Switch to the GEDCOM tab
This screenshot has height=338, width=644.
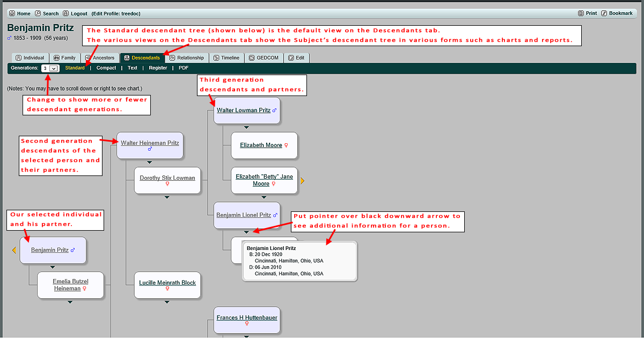pyautogui.click(x=264, y=58)
